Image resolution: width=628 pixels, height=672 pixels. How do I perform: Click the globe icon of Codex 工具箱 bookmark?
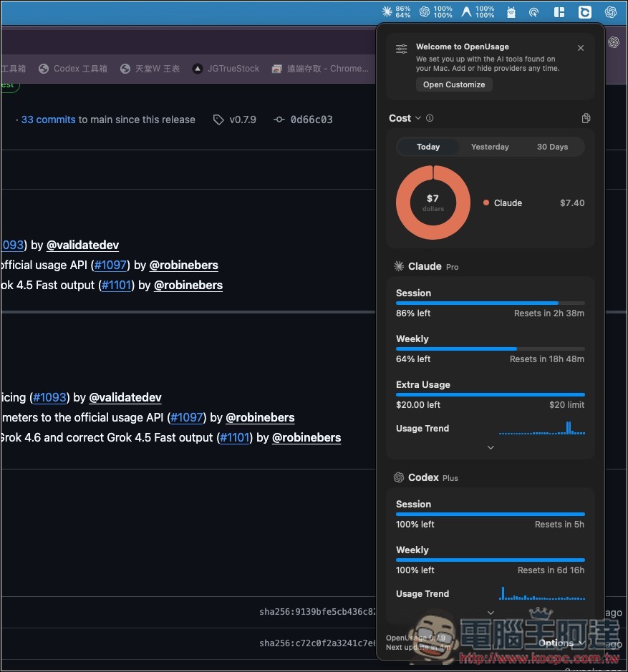point(44,69)
